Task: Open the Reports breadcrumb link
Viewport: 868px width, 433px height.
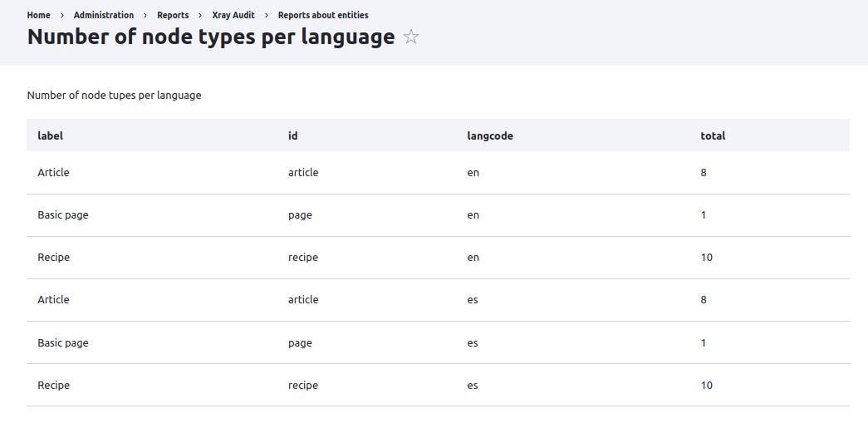Action: (173, 15)
